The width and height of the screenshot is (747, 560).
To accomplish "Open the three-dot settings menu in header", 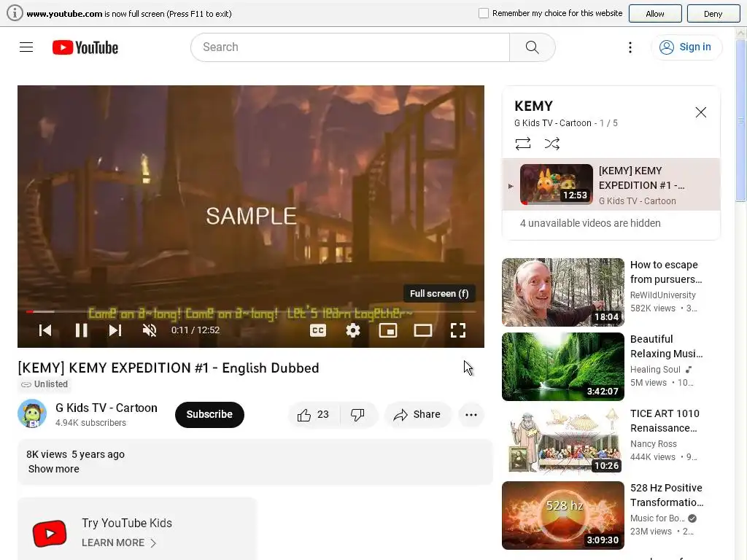I will pyautogui.click(x=630, y=47).
